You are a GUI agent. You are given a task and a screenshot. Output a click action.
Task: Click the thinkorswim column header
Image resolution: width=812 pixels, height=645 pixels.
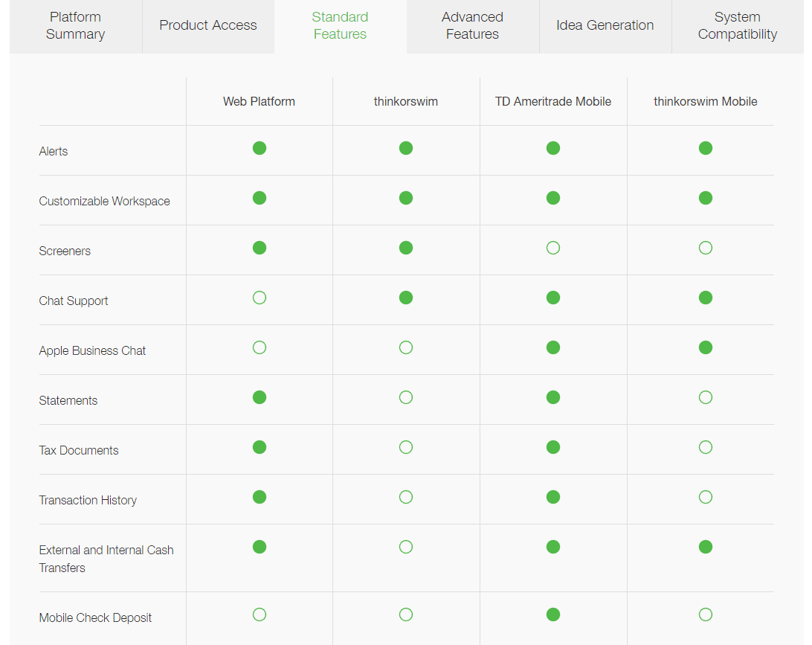click(x=406, y=101)
